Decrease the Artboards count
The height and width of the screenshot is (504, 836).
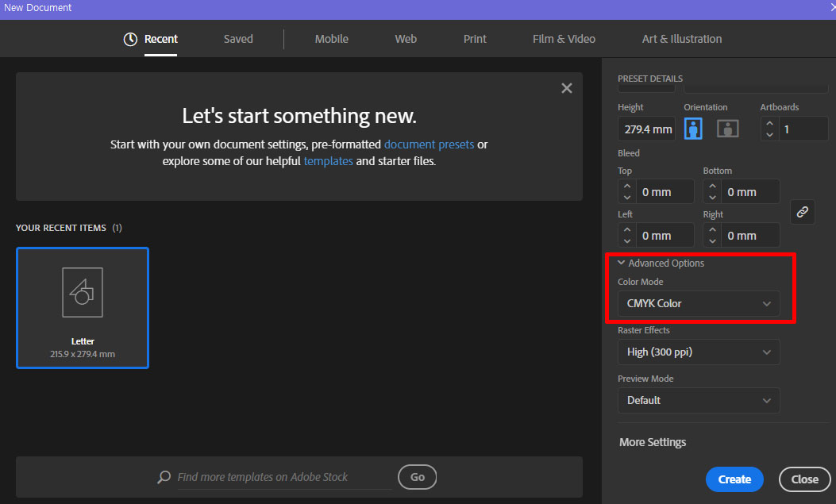(x=769, y=134)
